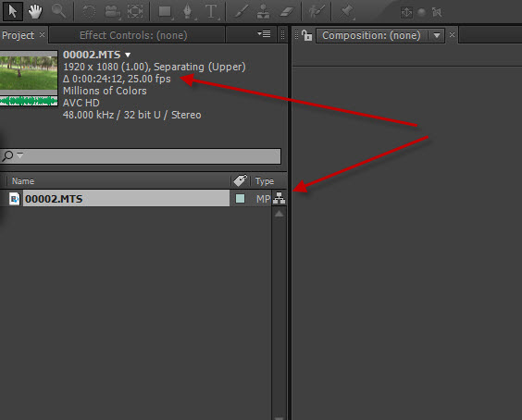This screenshot has width=522, height=420.
Task: Select the Rectangle shape tool
Action: 165,12
